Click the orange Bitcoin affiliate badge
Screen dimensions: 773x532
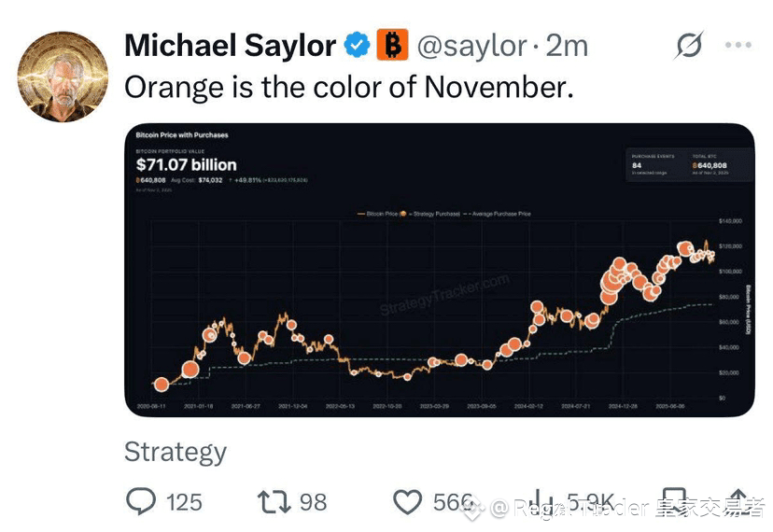pyautogui.click(x=392, y=45)
